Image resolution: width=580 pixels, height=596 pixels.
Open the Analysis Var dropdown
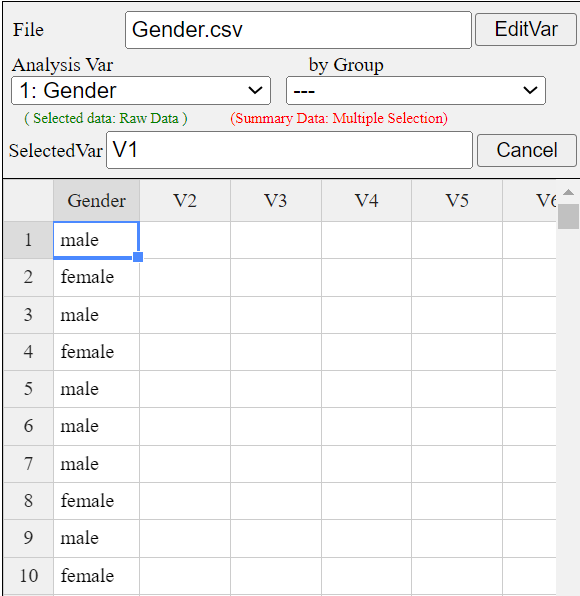point(141,90)
